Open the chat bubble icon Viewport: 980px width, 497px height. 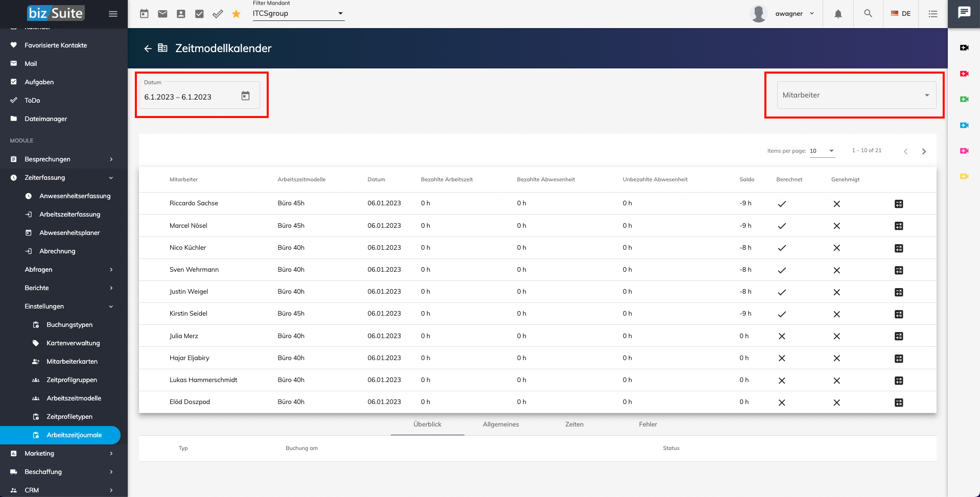(x=964, y=13)
